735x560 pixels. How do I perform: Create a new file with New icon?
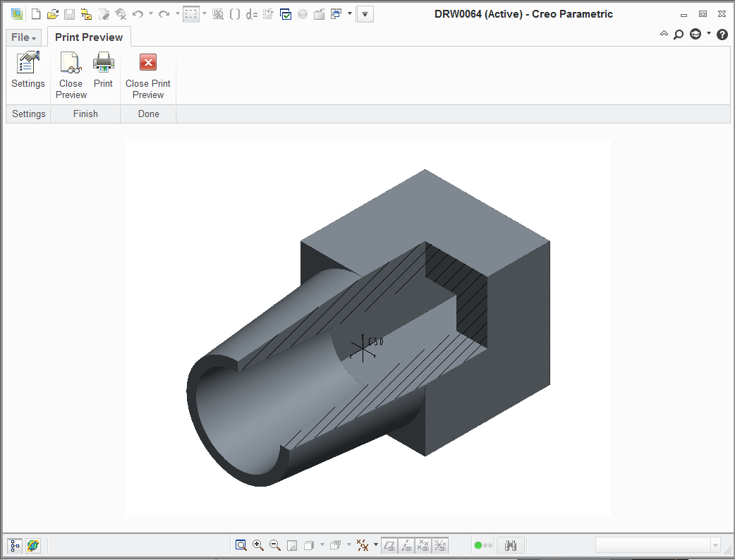(36, 14)
